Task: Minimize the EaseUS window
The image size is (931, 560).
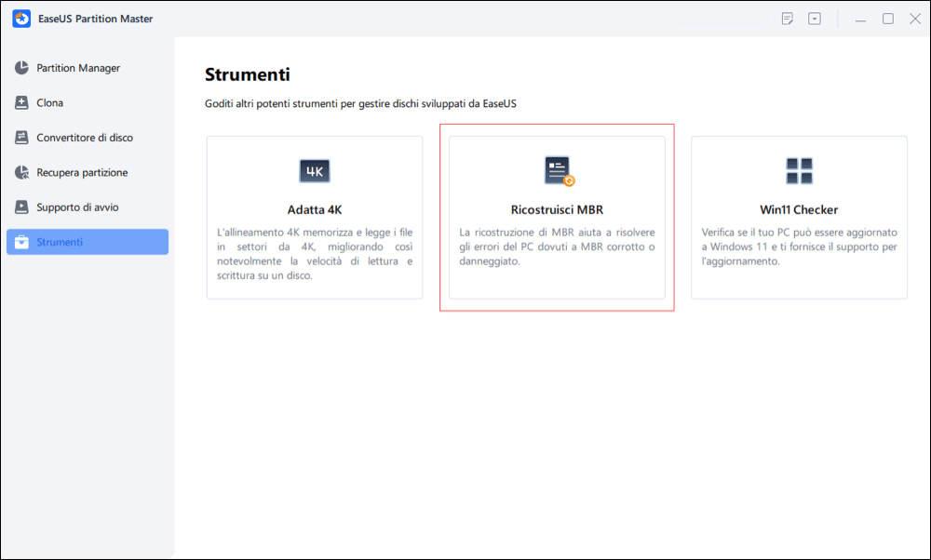Action: coord(860,20)
